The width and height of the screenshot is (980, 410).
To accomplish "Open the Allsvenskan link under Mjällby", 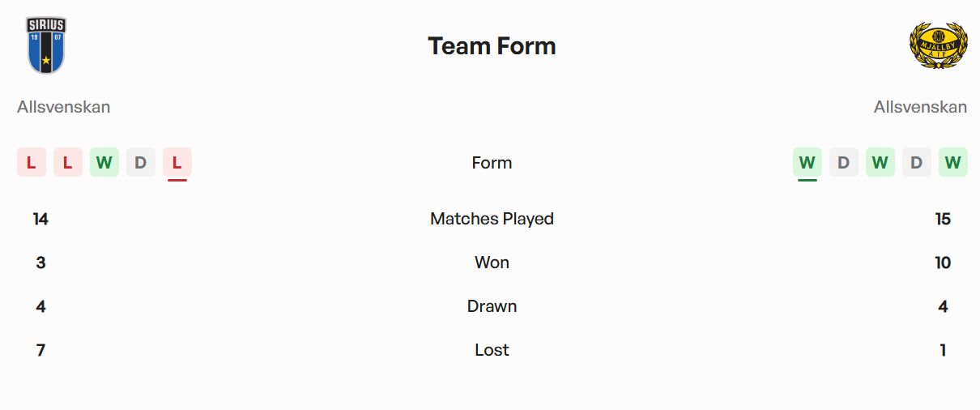I will click(x=920, y=107).
